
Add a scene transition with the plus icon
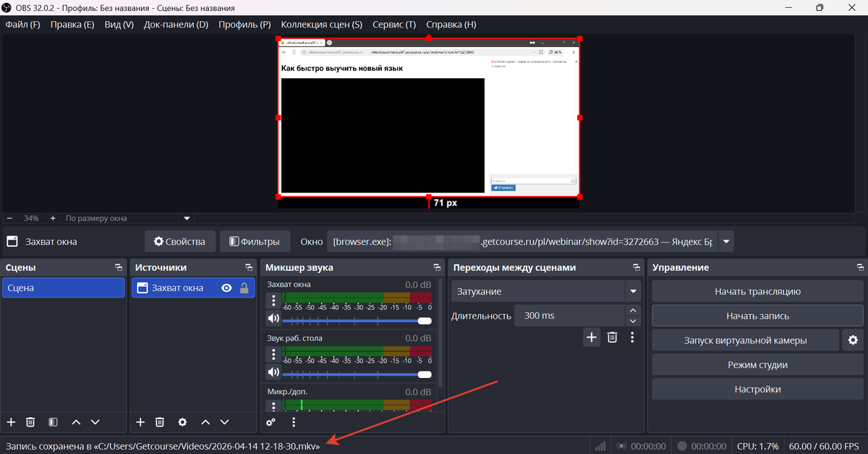tap(592, 337)
